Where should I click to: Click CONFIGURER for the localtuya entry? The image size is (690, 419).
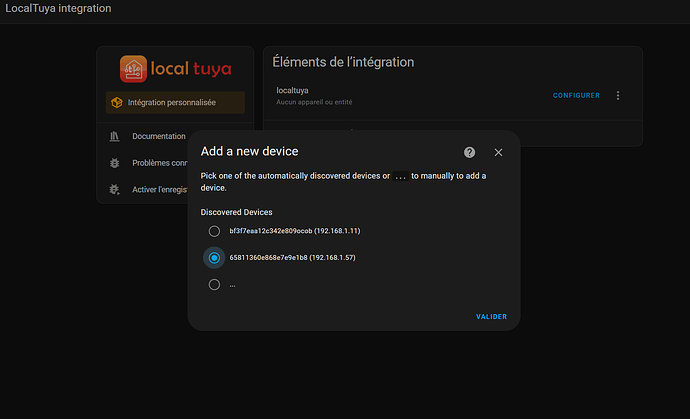(x=576, y=96)
